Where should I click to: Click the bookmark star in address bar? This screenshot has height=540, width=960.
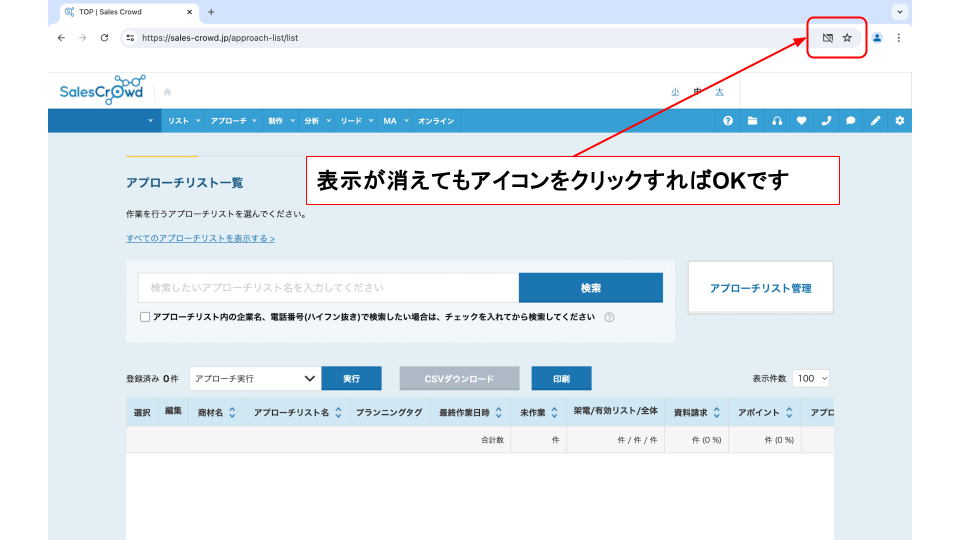pos(847,38)
